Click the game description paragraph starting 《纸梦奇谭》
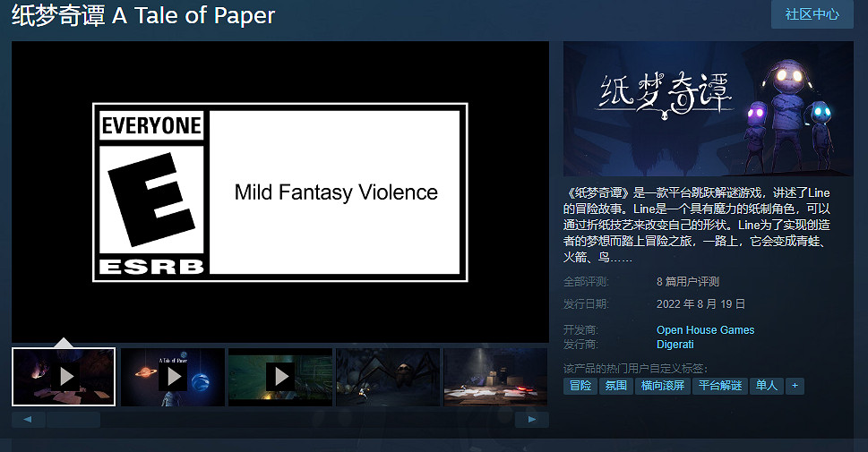Screen dimensions: 868x452 (697, 225)
